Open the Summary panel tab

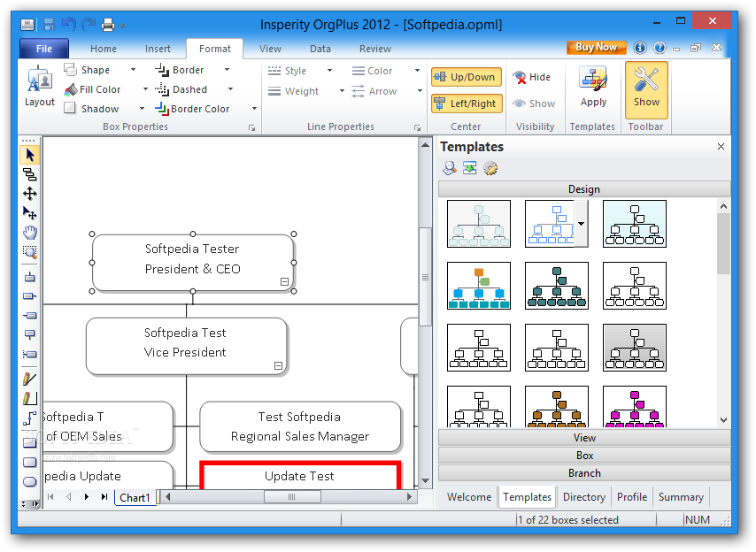pos(681,496)
